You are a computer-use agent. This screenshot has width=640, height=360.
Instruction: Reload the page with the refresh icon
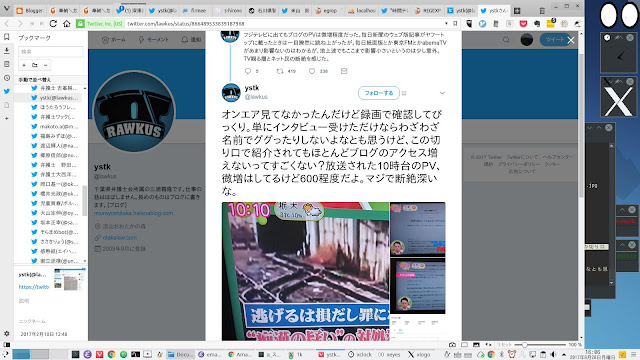point(53,24)
